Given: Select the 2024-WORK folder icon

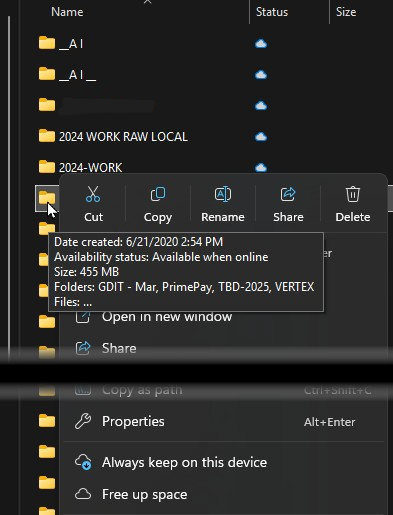Looking at the screenshot, I should point(47,167).
